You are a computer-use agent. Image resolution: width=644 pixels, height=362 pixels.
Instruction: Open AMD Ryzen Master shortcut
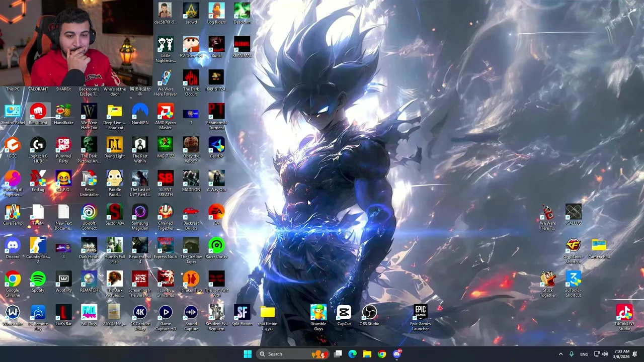point(166,117)
